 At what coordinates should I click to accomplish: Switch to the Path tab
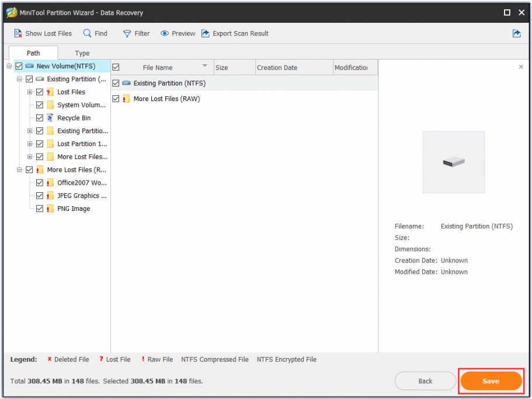33,53
